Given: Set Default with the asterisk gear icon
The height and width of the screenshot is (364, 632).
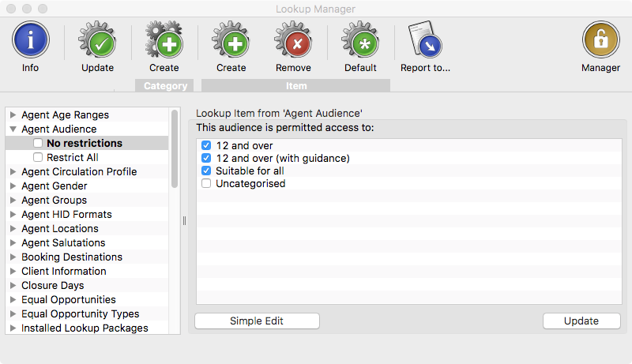Looking at the screenshot, I should point(360,40).
